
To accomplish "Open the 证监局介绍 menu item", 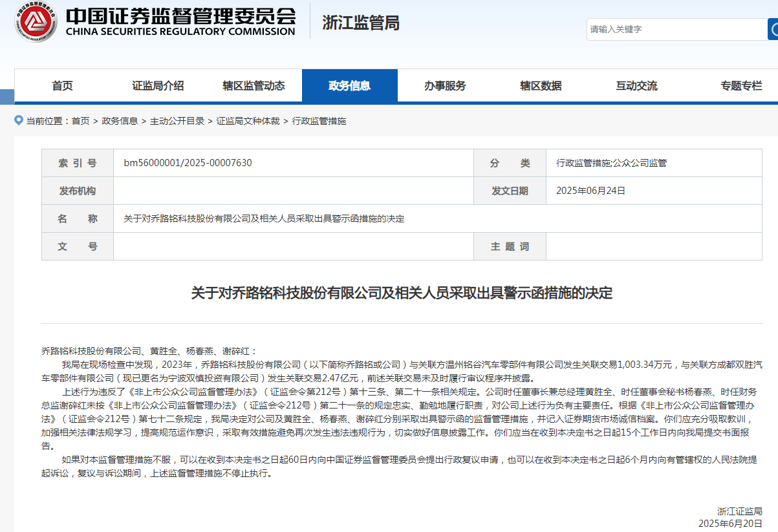I will [x=158, y=85].
